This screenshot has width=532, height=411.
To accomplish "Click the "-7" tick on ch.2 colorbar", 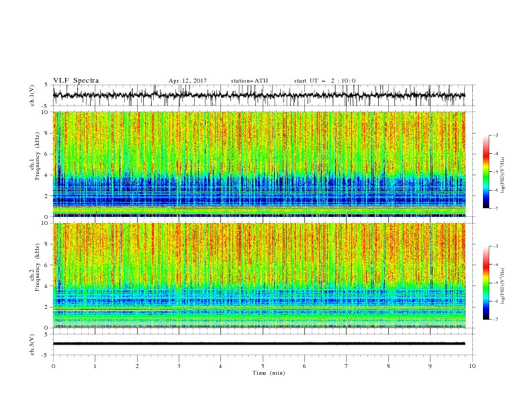I will pyautogui.click(x=495, y=320).
